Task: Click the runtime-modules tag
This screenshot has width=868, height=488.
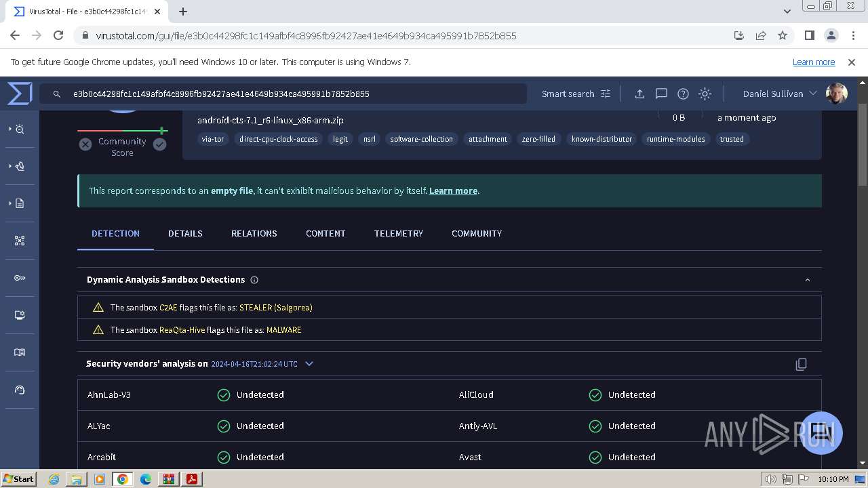Action: pyautogui.click(x=676, y=139)
